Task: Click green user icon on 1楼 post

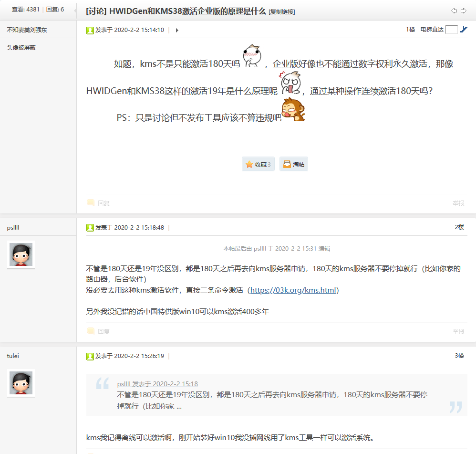Action: click(x=90, y=30)
